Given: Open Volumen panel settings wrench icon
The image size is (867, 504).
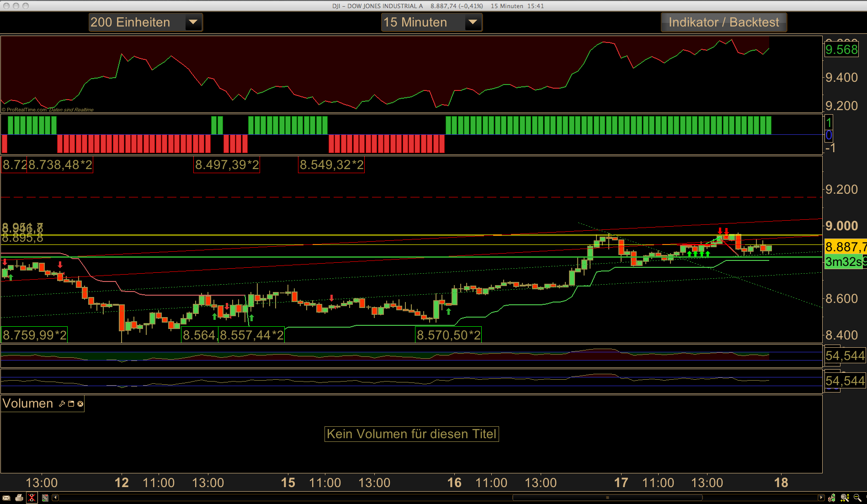Looking at the screenshot, I should tap(62, 403).
